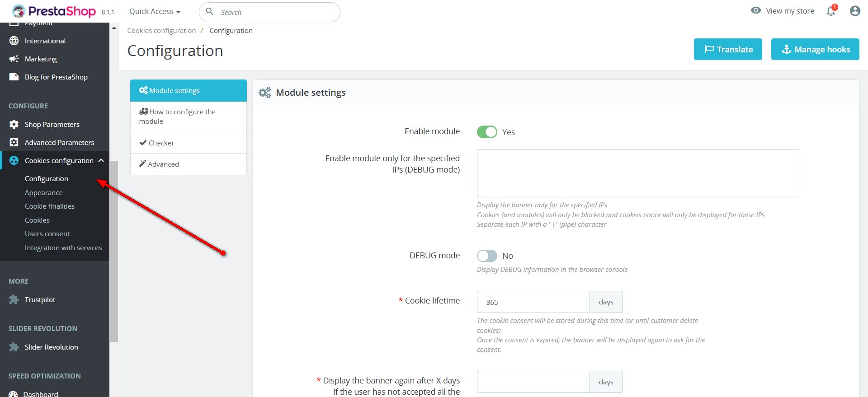
Task: Click the Cookie lifetime input field
Action: pyautogui.click(x=533, y=302)
